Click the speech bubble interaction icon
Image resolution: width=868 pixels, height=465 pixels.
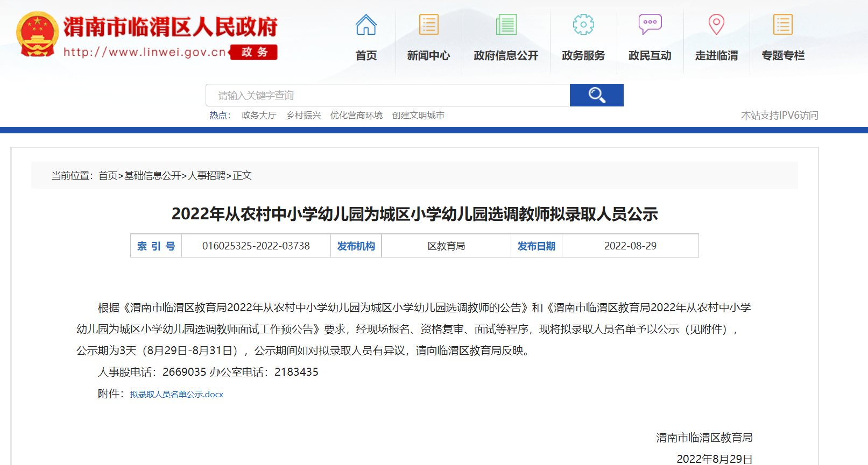(x=650, y=25)
